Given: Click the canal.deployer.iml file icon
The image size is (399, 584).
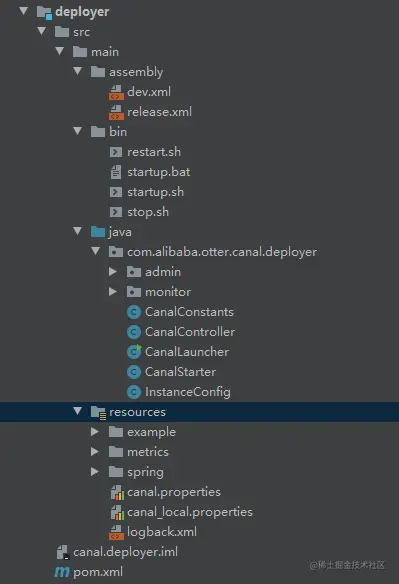Looking at the screenshot, I should pyautogui.click(x=62, y=552).
